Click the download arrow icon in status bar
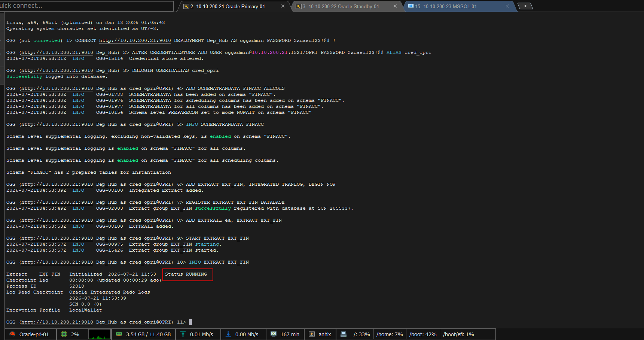The width and height of the screenshot is (644, 340). (x=228, y=334)
